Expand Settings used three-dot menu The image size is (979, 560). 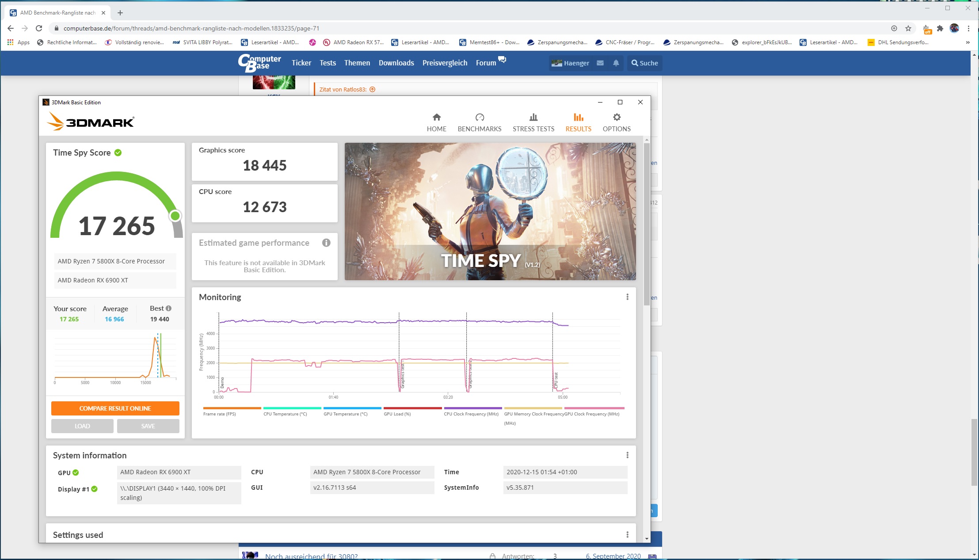coord(627,535)
